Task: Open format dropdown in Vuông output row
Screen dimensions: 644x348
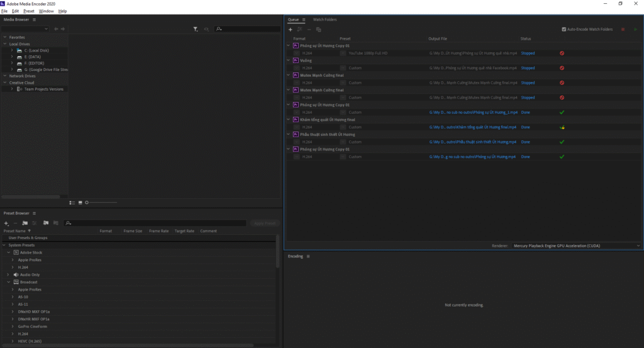Action: point(297,68)
